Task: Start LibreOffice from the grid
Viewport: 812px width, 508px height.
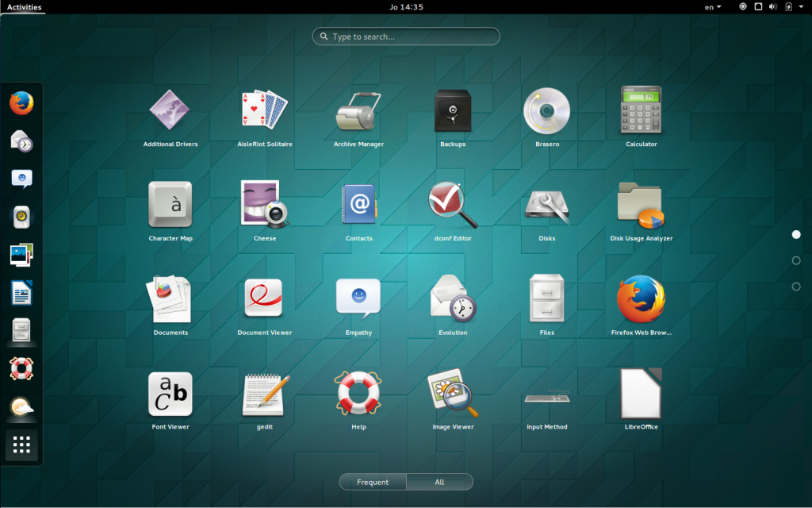Action: click(641, 393)
